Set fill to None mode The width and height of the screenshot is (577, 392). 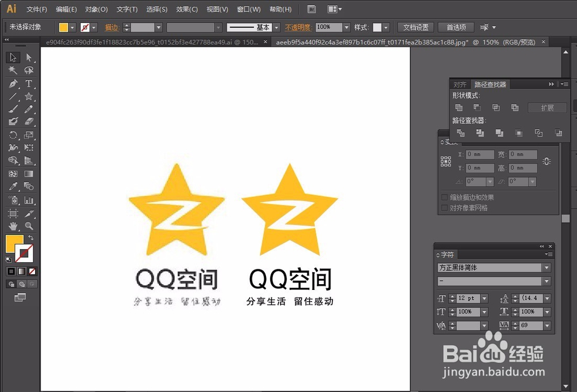(x=32, y=272)
